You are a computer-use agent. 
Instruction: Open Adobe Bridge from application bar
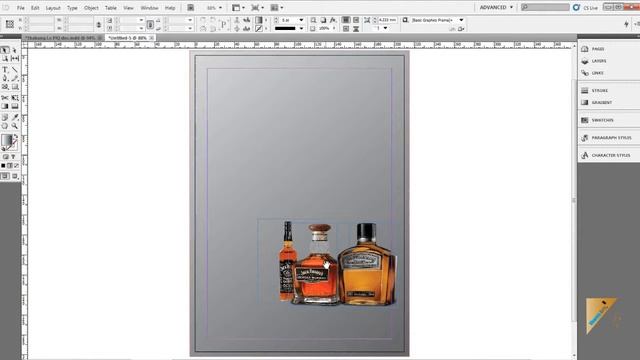(191, 8)
